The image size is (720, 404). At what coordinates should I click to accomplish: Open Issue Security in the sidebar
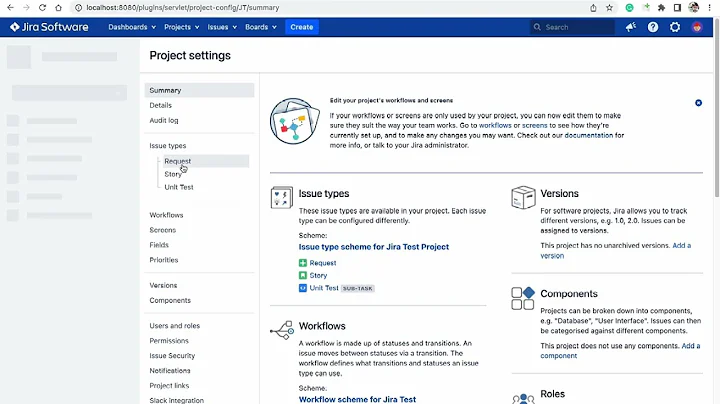click(x=172, y=355)
